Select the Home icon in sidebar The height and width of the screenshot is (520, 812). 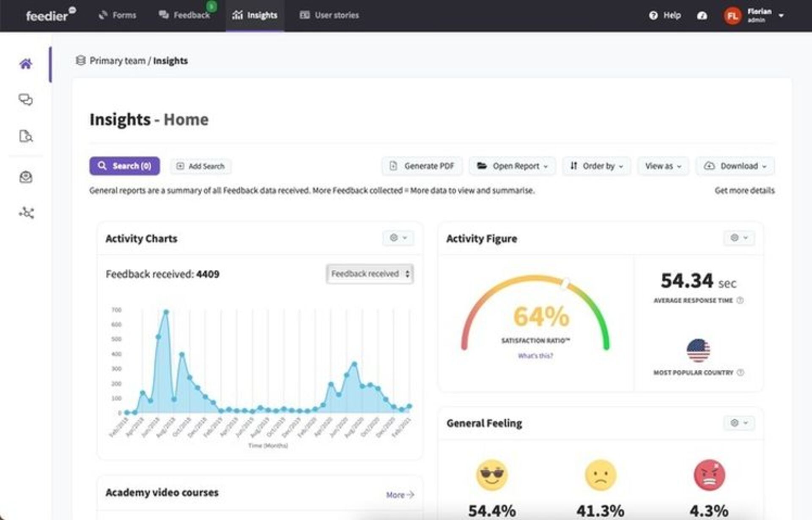(26, 63)
